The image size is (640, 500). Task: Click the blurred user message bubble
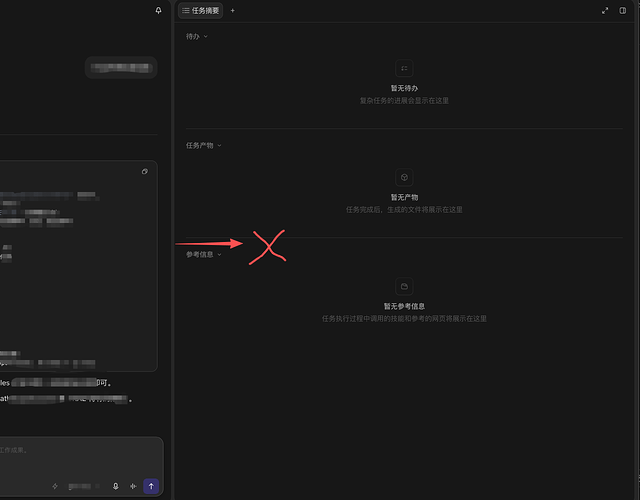pos(121,67)
